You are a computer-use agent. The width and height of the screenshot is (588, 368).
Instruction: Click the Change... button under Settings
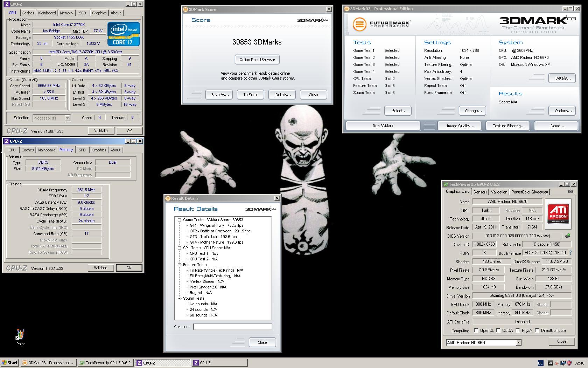(x=472, y=111)
